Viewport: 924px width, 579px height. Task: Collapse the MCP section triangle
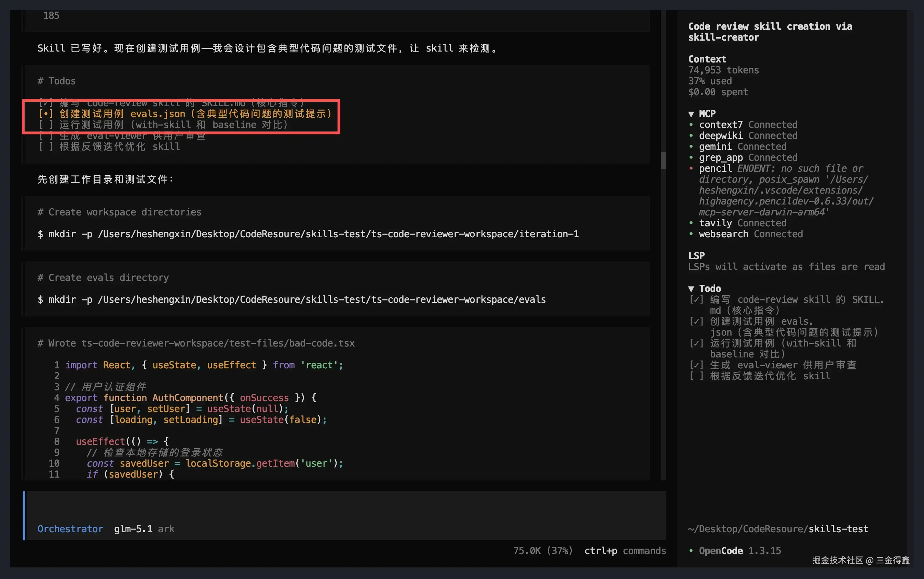tap(691, 114)
